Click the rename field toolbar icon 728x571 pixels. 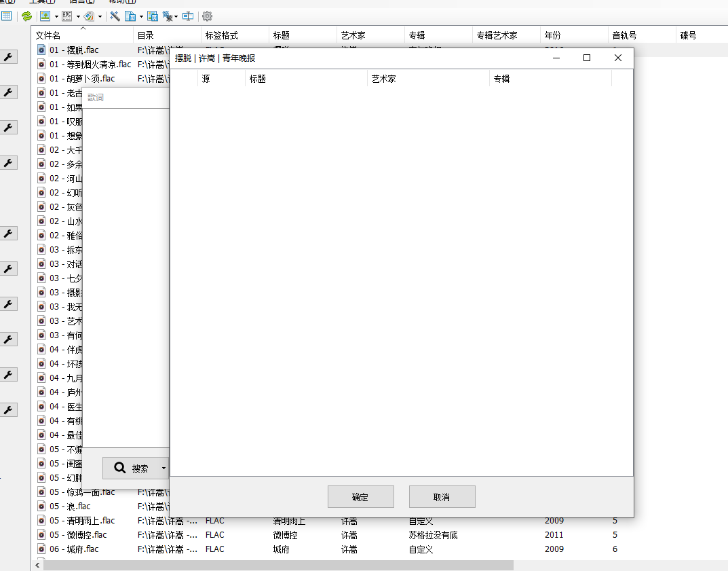coord(188,16)
